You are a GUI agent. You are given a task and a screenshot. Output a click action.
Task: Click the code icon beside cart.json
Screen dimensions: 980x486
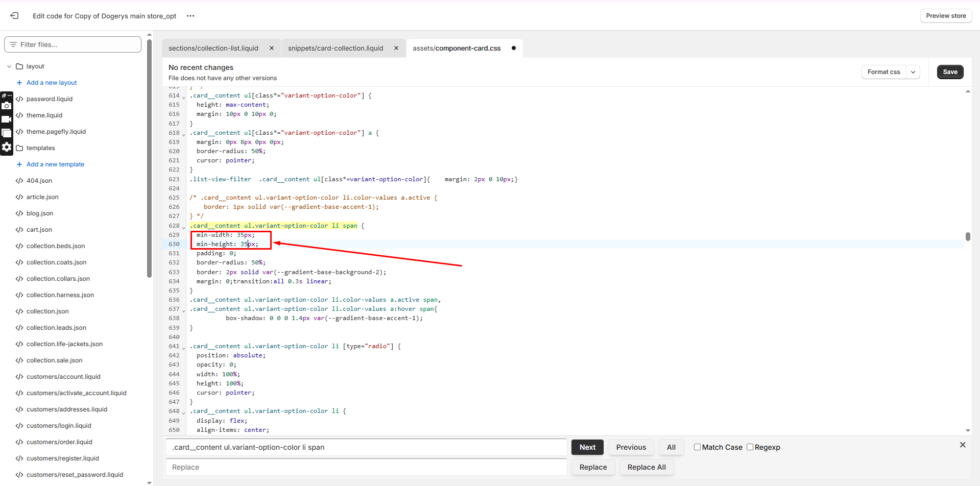(19, 230)
